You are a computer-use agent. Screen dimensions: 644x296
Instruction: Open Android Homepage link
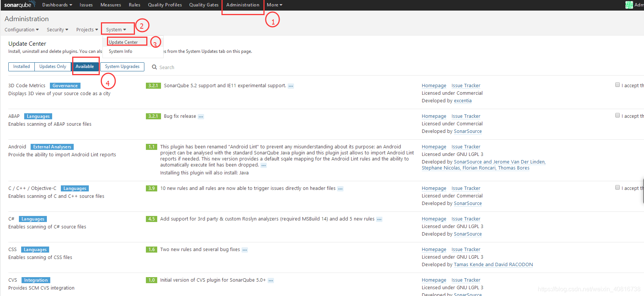(x=434, y=147)
